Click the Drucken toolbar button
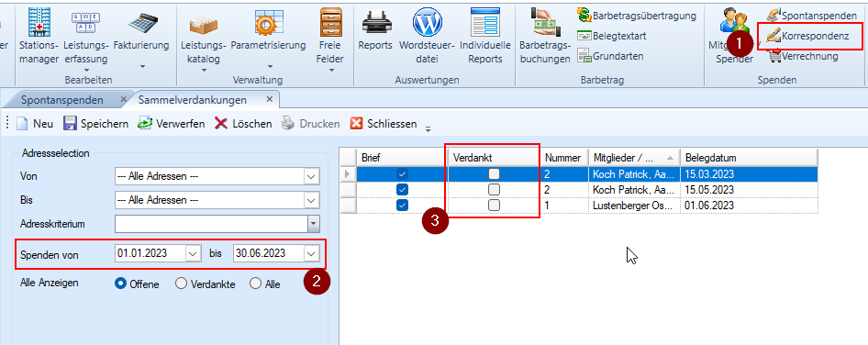This screenshot has width=868, height=345. pos(310,124)
